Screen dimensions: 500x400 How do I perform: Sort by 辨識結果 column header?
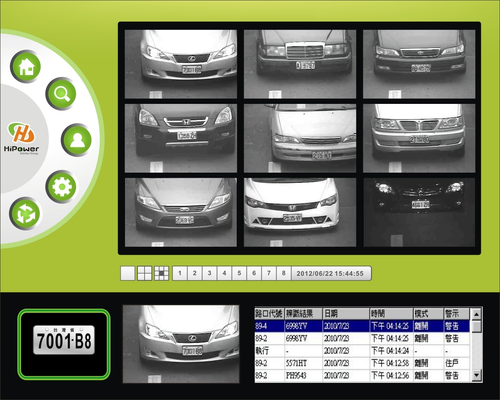point(303,313)
